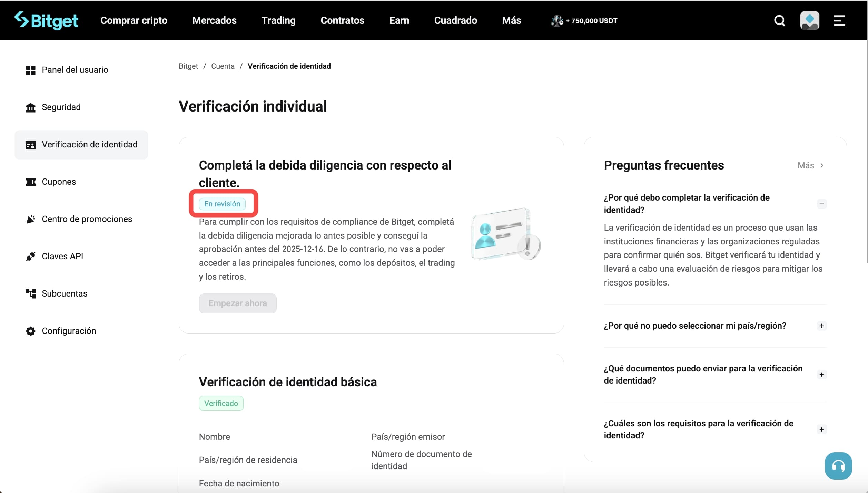The image size is (868, 493).
Task: Select the Subcuentas icon
Action: pyautogui.click(x=31, y=293)
